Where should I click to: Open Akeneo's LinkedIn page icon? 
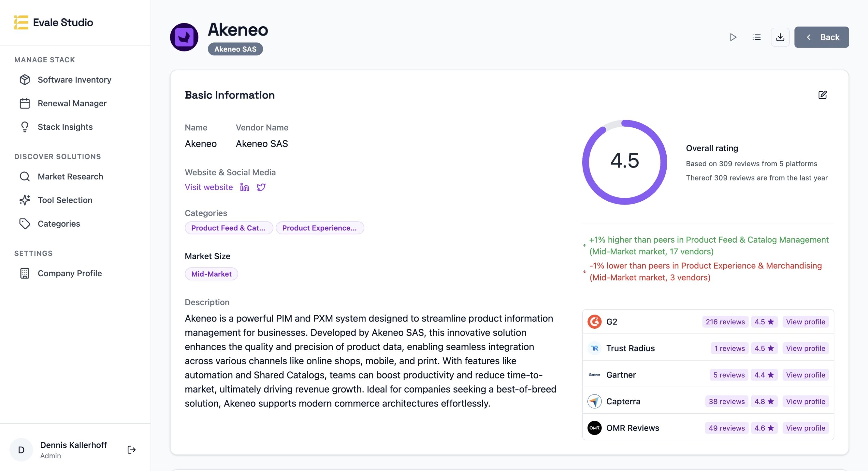click(245, 187)
